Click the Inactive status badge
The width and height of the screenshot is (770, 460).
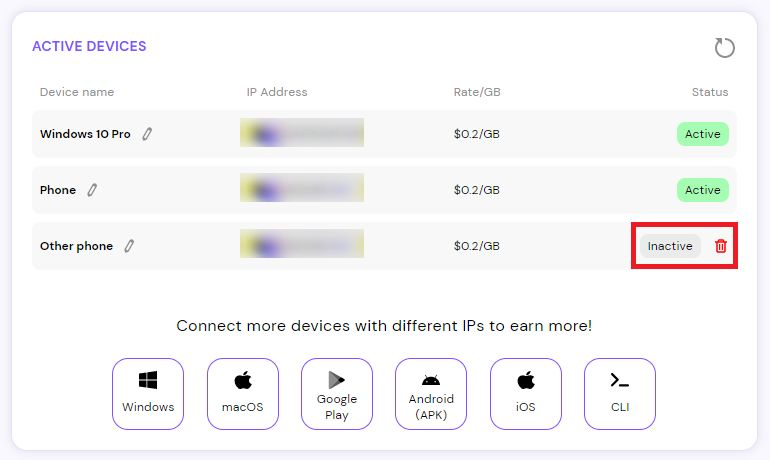click(x=670, y=246)
